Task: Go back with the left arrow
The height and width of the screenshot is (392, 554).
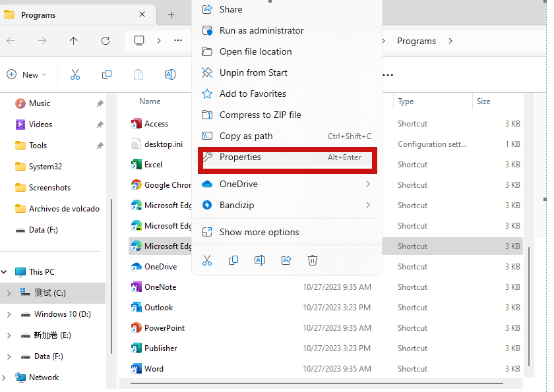Action: pyautogui.click(x=11, y=41)
